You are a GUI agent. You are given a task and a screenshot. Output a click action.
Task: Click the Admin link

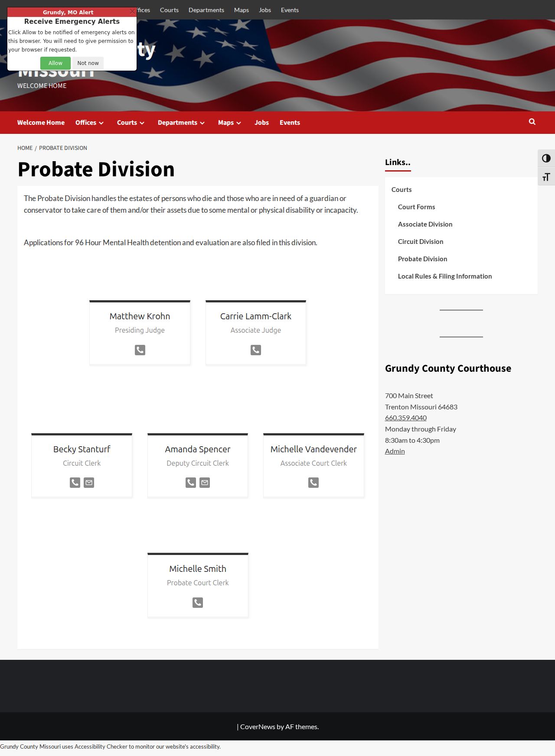395,451
